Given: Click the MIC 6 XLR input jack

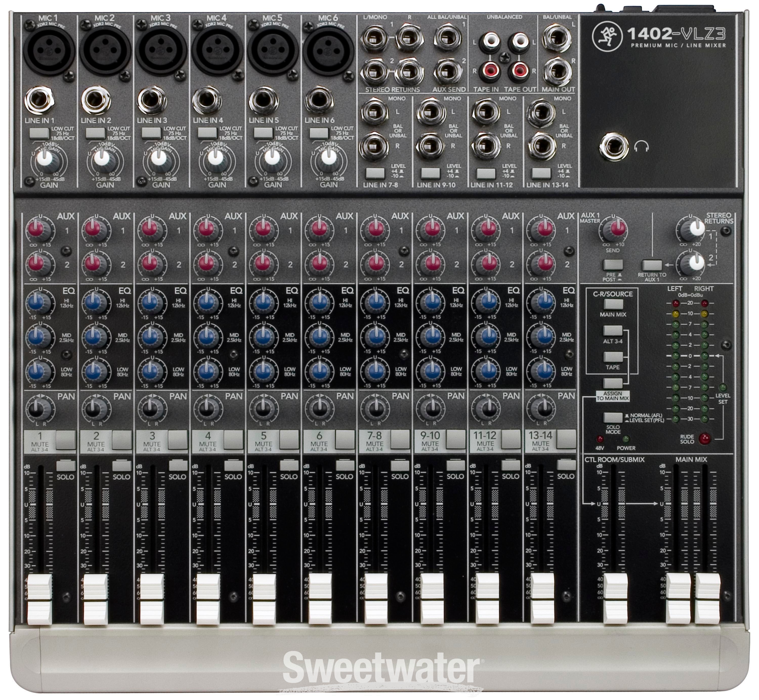Looking at the screenshot, I should point(328,50).
